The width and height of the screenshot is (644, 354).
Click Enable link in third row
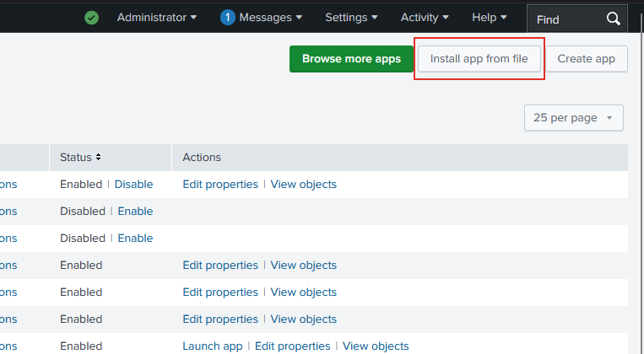135,239
